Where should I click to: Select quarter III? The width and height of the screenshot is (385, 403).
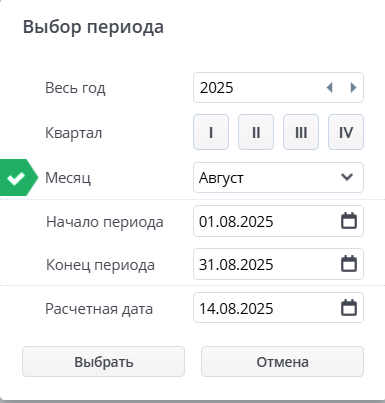(x=301, y=132)
